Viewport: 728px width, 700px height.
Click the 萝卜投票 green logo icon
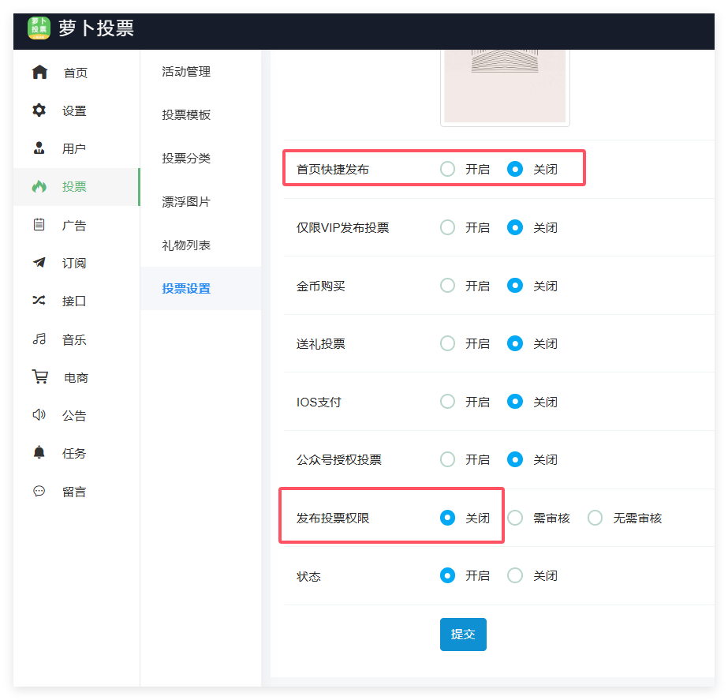(39, 28)
